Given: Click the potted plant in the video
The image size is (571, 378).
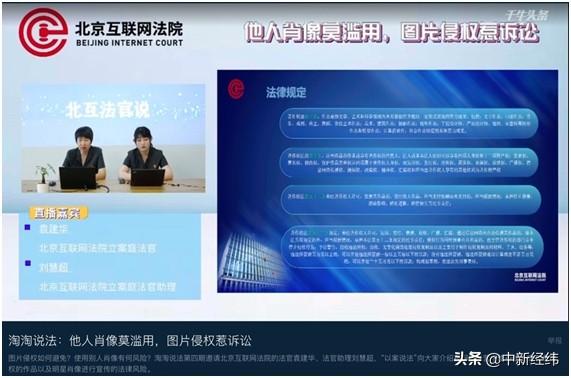Looking at the screenshot, I should pos(44,178).
